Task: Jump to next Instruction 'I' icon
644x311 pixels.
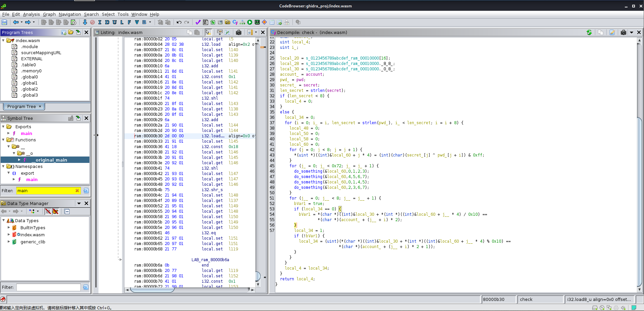Action: (100, 22)
